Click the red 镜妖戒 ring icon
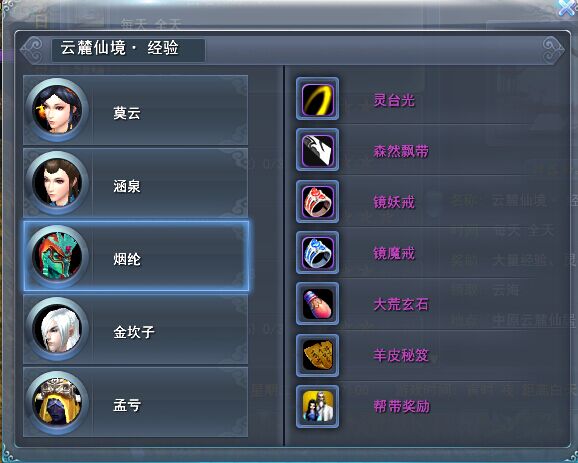The width and height of the screenshot is (578, 463). 317,202
